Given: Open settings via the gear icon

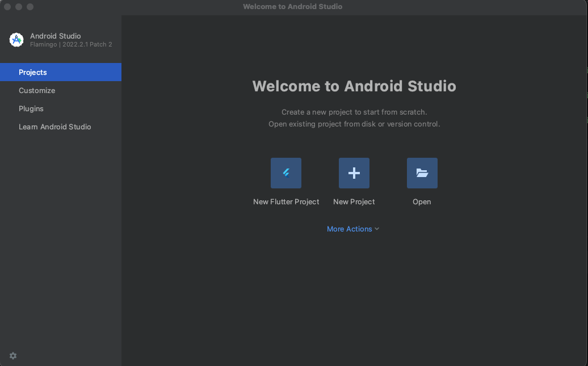Looking at the screenshot, I should tap(13, 355).
